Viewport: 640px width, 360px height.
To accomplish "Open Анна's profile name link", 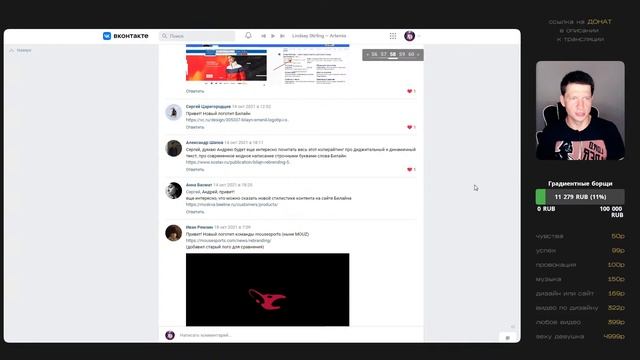I will pyautogui.click(x=199, y=185).
